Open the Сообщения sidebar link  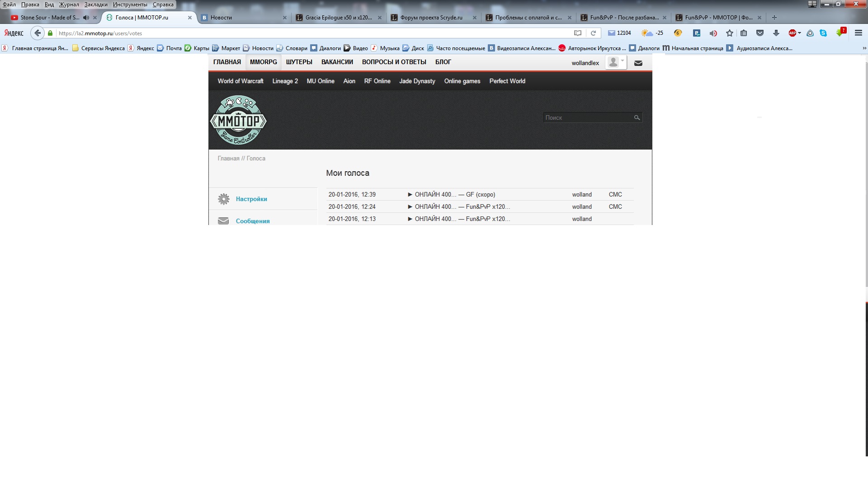coord(252,221)
